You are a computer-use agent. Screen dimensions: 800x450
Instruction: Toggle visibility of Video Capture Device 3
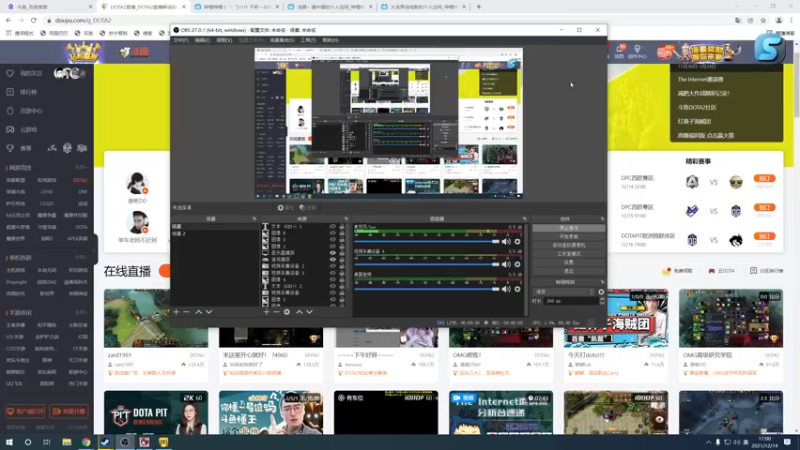pos(333,273)
